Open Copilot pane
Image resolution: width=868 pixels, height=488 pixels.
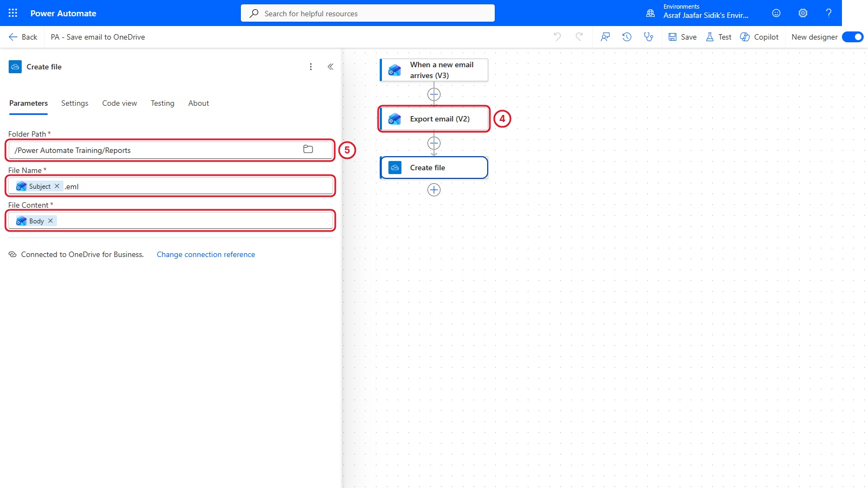point(759,37)
